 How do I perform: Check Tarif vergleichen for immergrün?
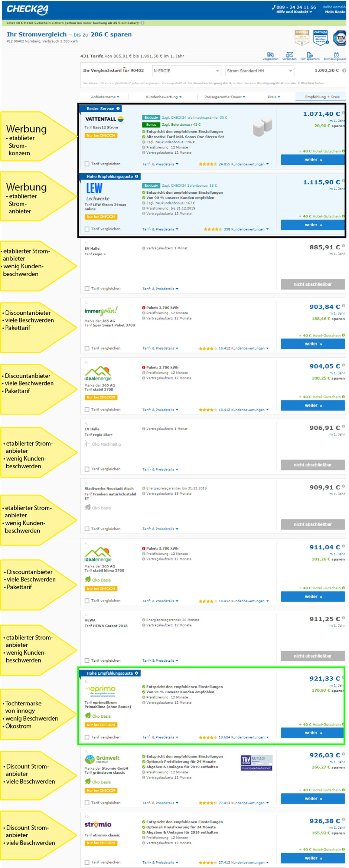coord(87,348)
